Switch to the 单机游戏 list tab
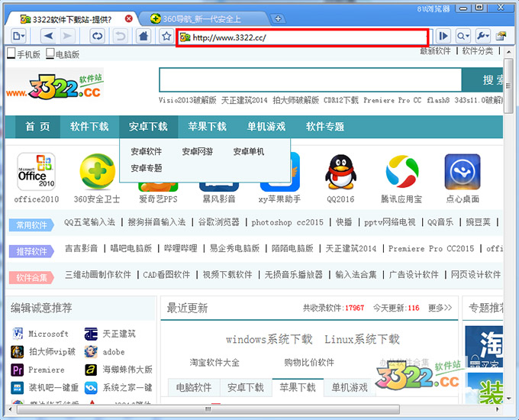The height and width of the screenshot is (420, 519). (x=350, y=387)
